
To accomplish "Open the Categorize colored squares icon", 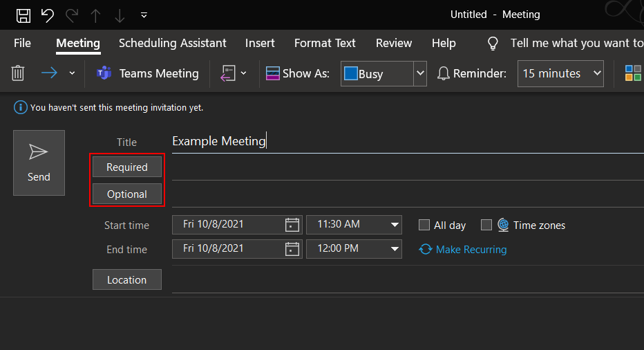I will click(x=633, y=73).
